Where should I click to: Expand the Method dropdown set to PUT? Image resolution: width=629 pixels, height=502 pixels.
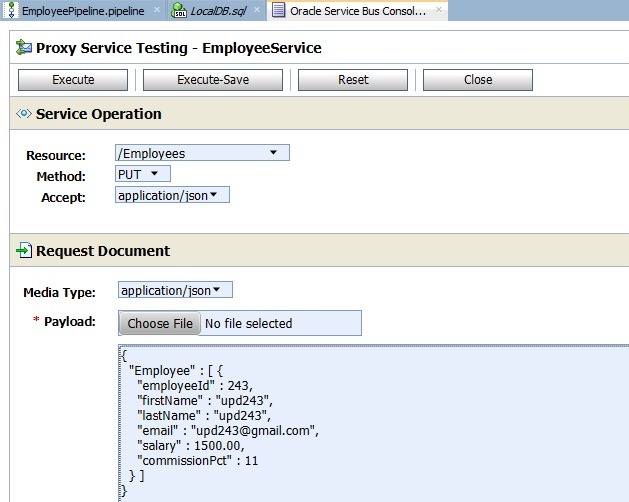coord(144,174)
